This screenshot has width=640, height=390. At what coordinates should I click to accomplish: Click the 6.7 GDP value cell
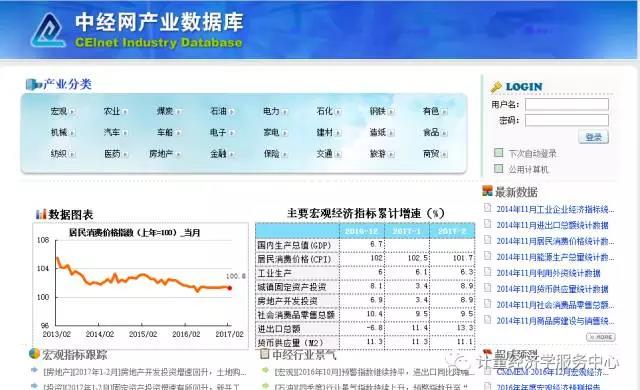pos(362,245)
